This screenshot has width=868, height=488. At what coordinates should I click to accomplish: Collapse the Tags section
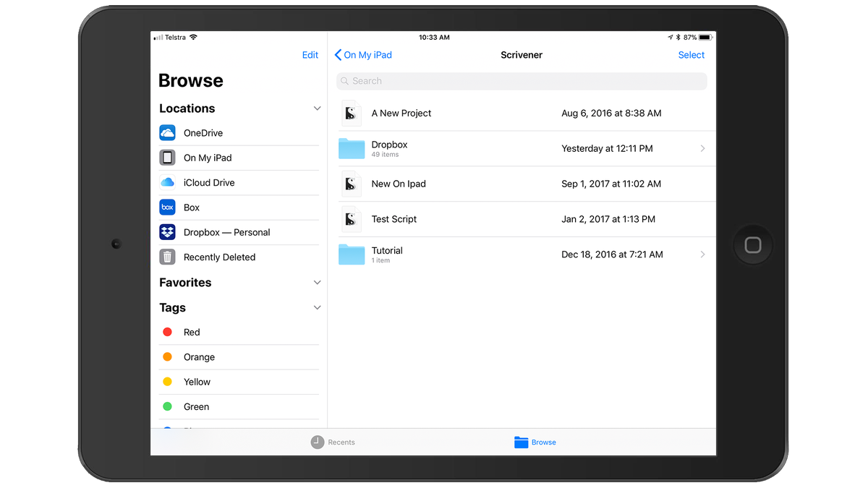click(x=317, y=308)
